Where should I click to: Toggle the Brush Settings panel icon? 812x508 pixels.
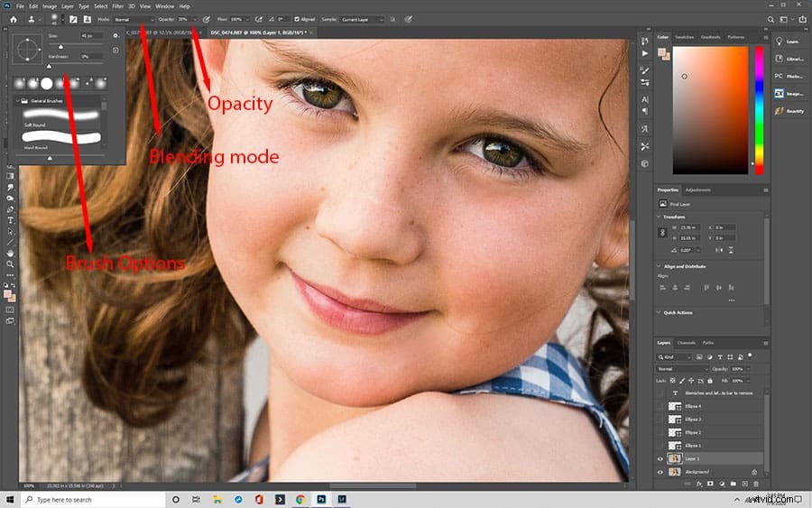tap(74, 20)
